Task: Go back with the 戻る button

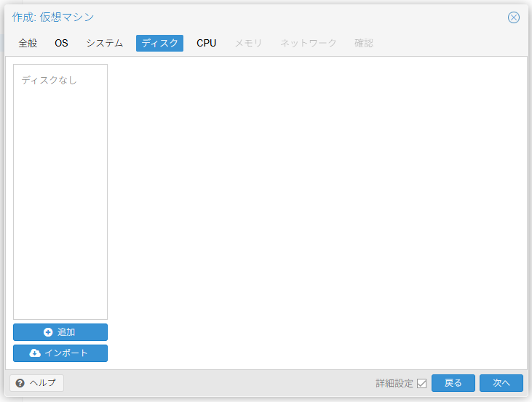Action: tap(453, 383)
